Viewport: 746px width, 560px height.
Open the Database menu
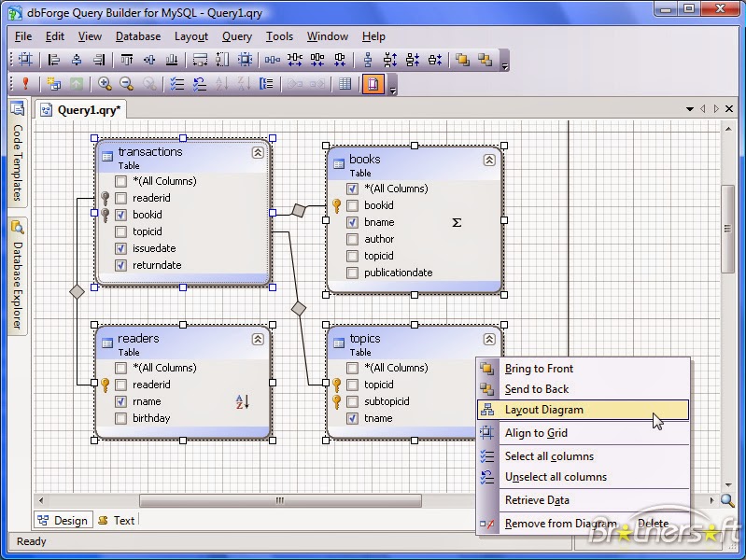click(x=138, y=36)
